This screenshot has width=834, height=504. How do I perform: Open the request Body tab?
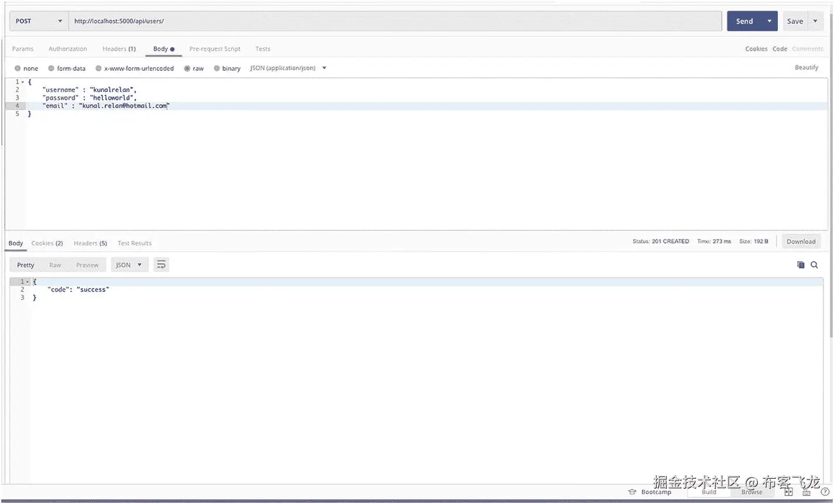[164, 49]
